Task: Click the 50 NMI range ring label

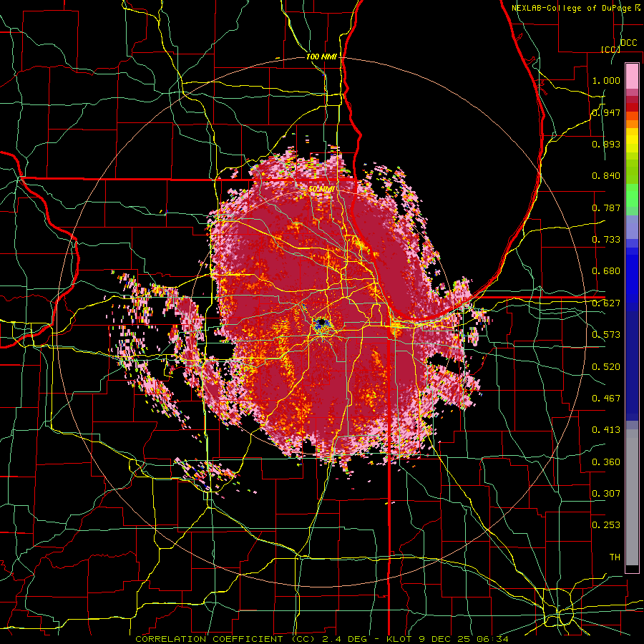Action: 321,190
